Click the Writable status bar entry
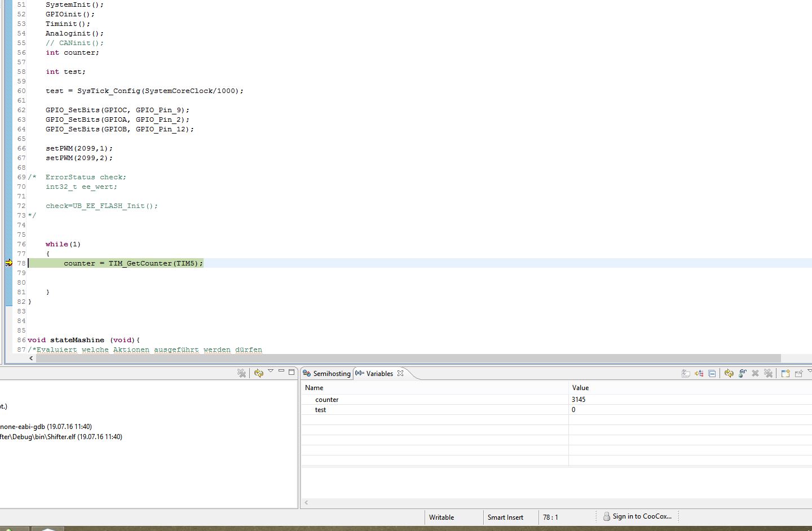Image resolution: width=812 pixels, height=531 pixels. tap(442, 517)
